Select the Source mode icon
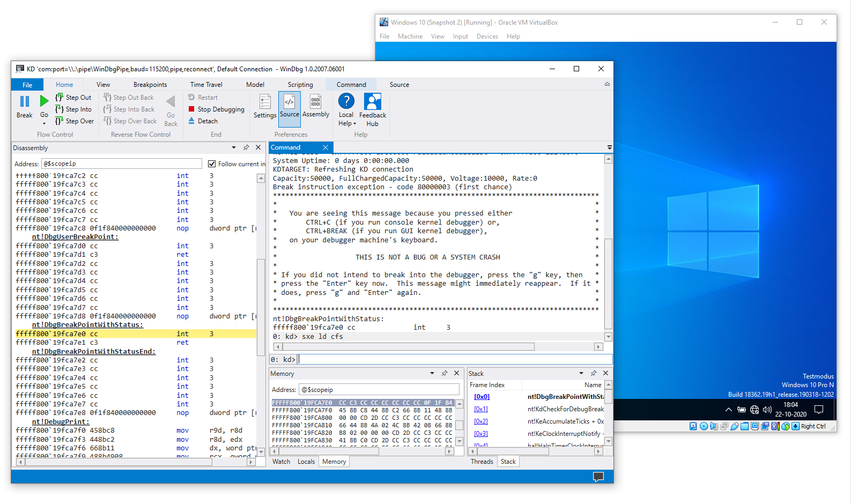The width and height of the screenshot is (851, 504). [x=290, y=101]
